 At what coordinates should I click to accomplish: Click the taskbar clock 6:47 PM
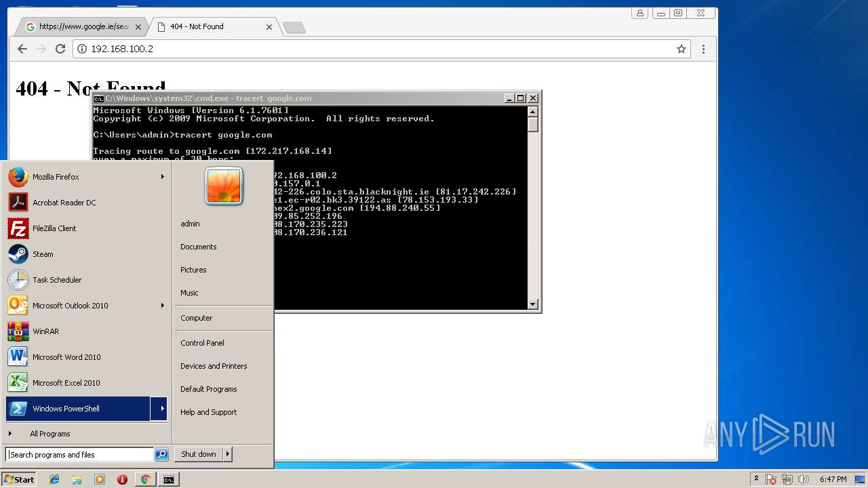pyautogui.click(x=833, y=479)
